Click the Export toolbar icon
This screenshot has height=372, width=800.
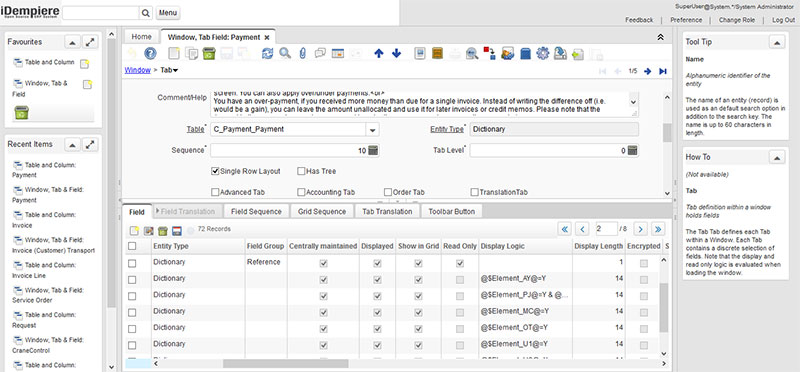(x=560, y=53)
